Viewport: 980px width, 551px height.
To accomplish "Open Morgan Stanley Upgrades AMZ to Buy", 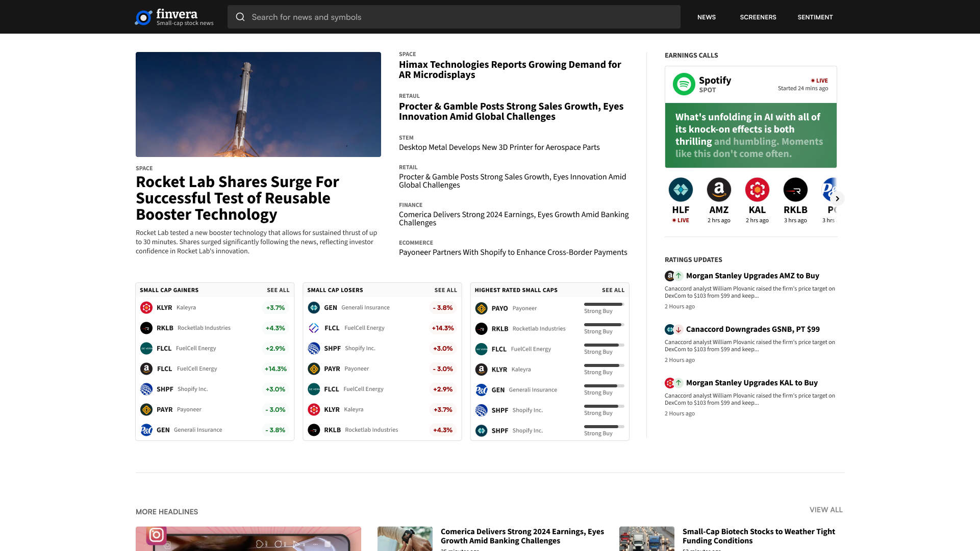I will (x=752, y=276).
